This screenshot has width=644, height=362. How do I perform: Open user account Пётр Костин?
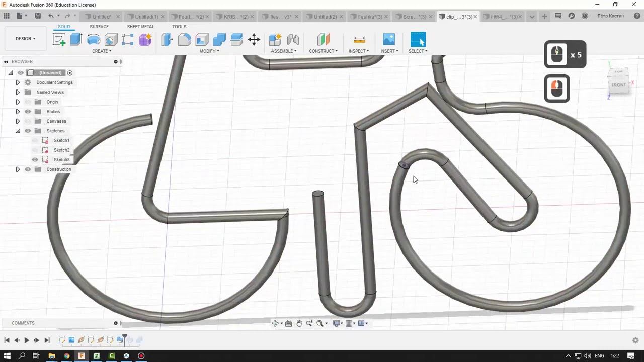coord(610,16)
